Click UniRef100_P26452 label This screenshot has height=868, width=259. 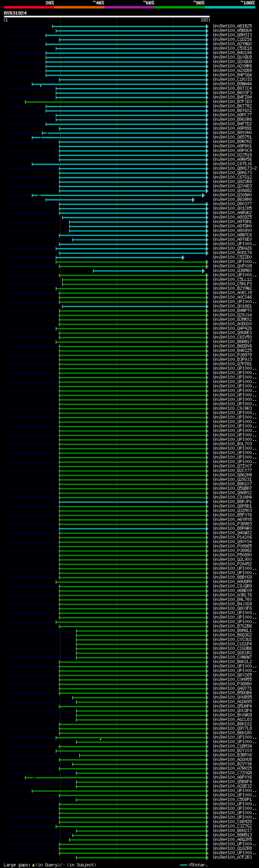(x=232, y=564)
